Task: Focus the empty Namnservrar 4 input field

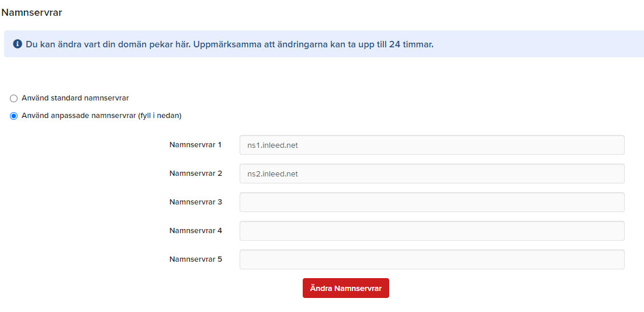Action: (431, 231)
